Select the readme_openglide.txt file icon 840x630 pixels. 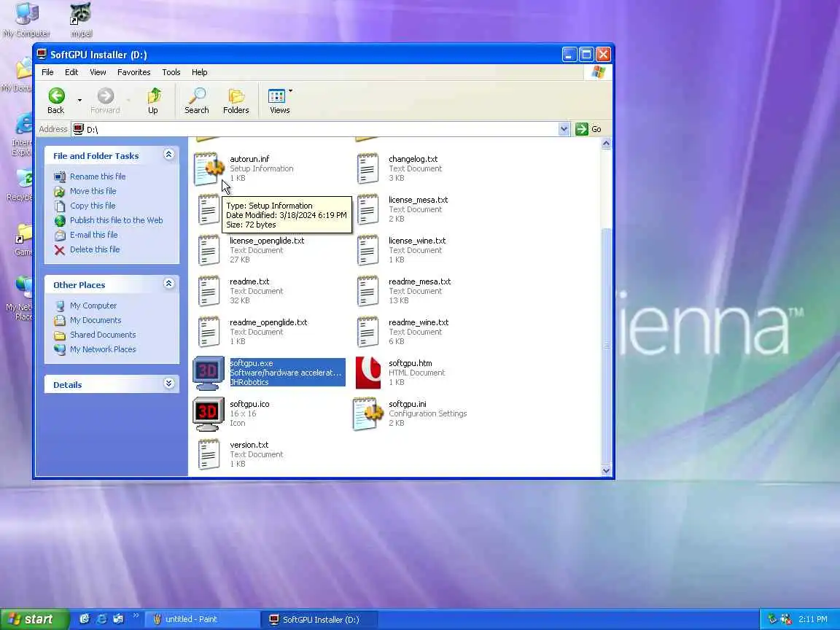pyautogui.click(x=209, y=332)
